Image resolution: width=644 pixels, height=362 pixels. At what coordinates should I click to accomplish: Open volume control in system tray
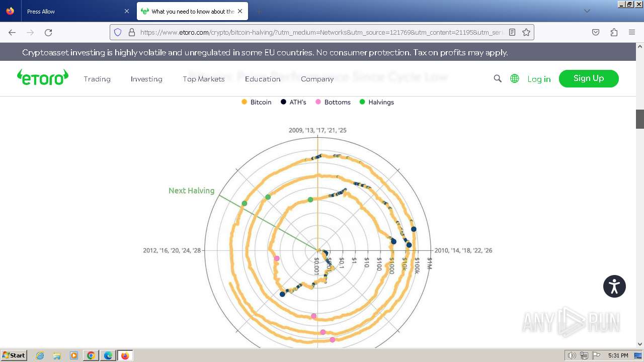pyautogui.click(x=572, y=355)
